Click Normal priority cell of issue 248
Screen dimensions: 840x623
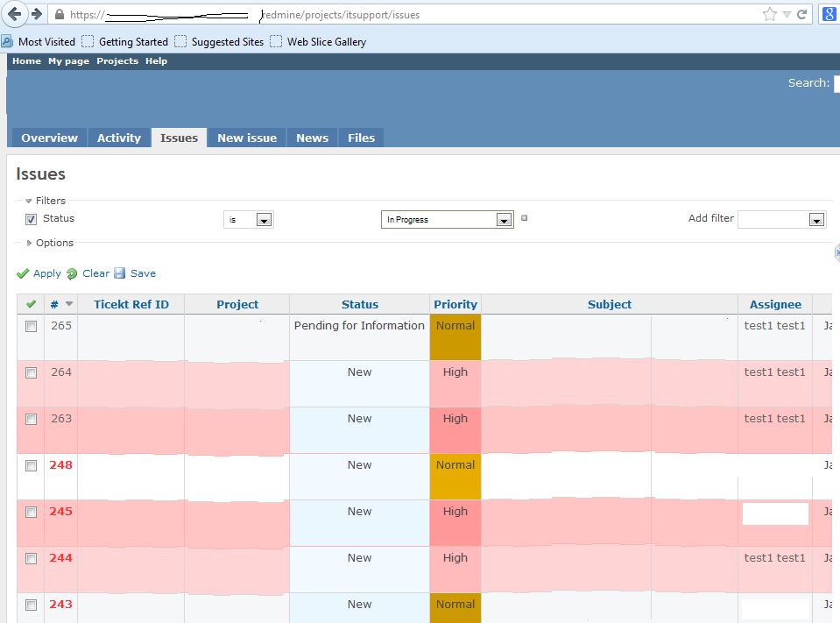pos(455,477)
